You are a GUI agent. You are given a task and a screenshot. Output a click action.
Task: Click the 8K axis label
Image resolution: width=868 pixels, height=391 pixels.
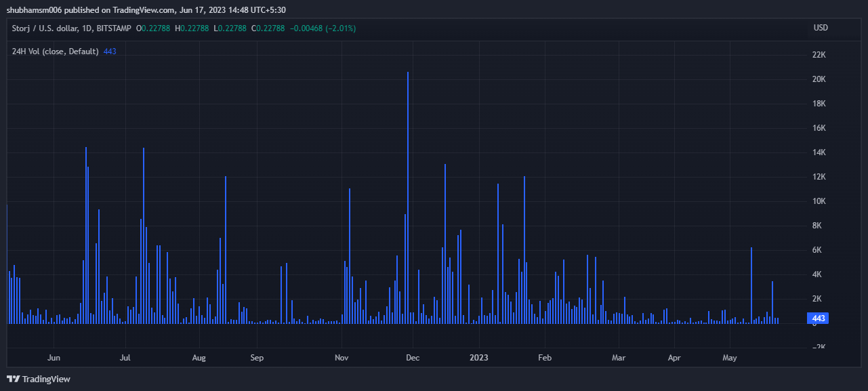point(819,226)
